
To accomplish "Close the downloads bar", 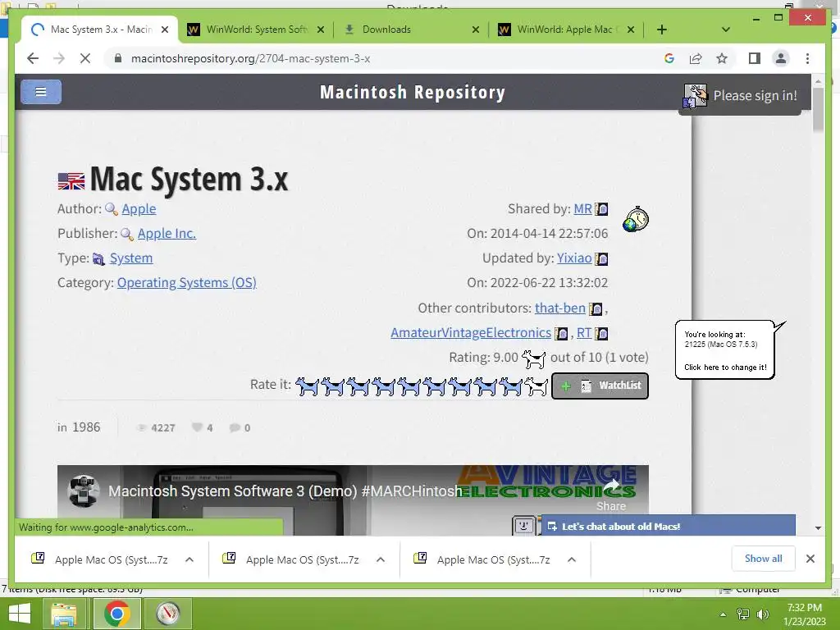I will coord(810,559).
